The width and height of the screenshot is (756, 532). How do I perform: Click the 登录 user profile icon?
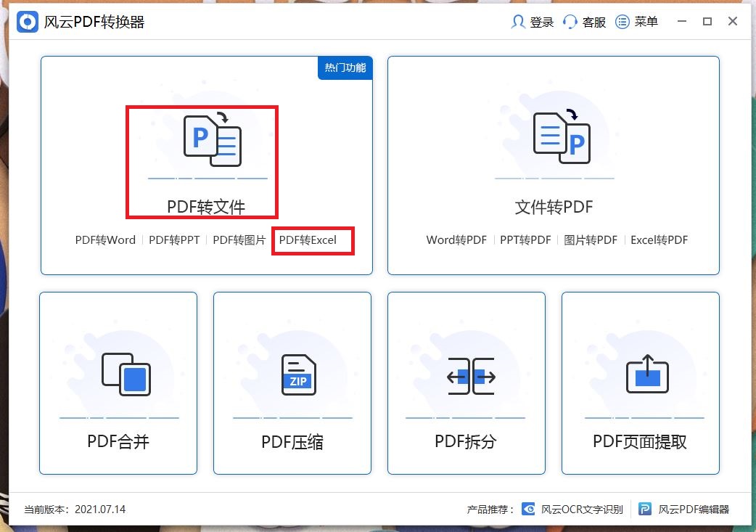[x=518, y=22]
